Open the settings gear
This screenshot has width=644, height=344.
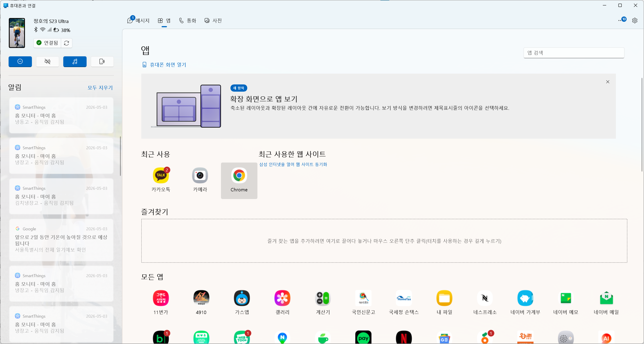pos(635,20)
